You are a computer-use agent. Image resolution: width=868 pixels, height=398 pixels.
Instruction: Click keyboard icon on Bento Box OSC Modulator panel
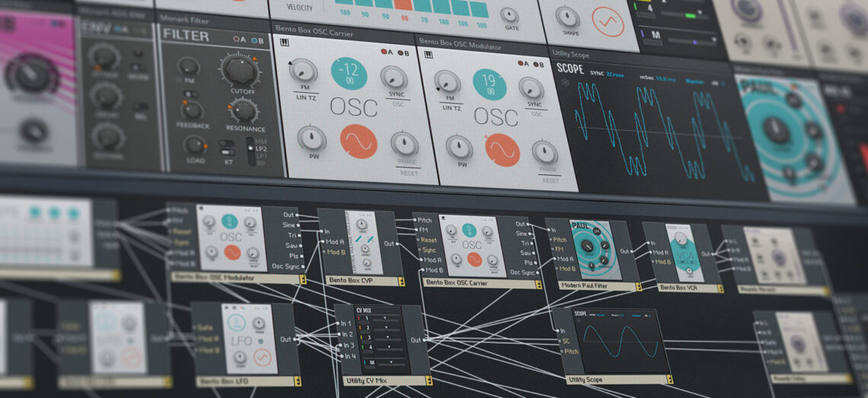pos(428,54)
